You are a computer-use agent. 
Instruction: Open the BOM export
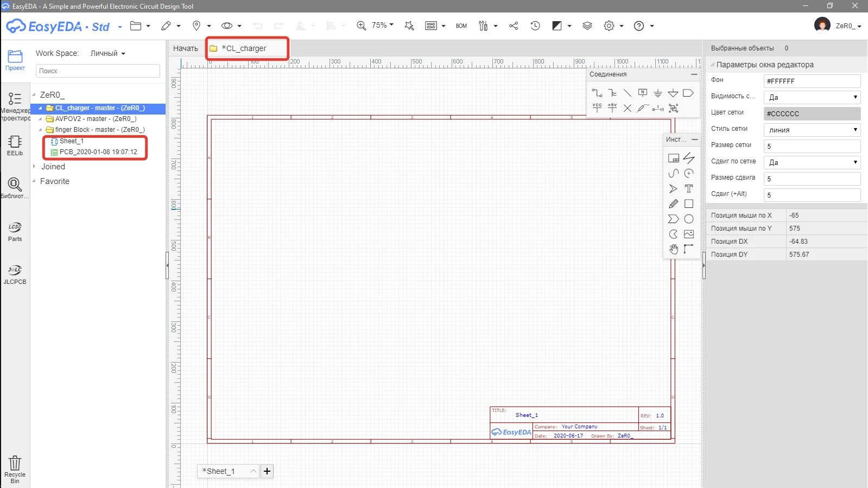[461, 26]
